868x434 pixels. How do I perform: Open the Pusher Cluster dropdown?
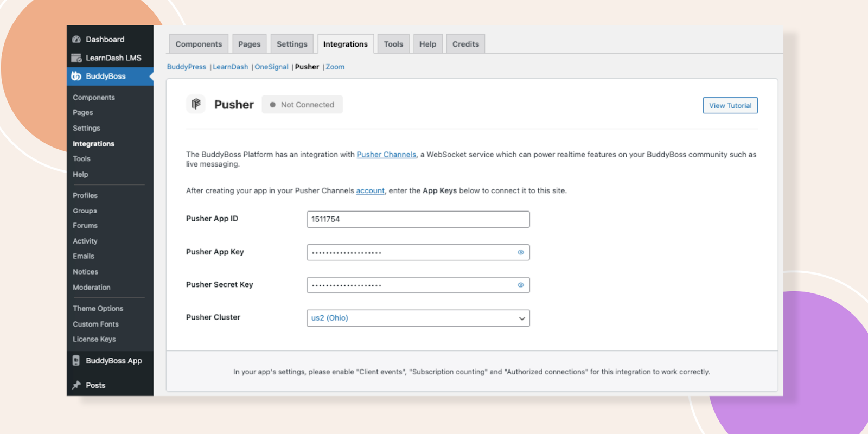[x=418, y=318]
